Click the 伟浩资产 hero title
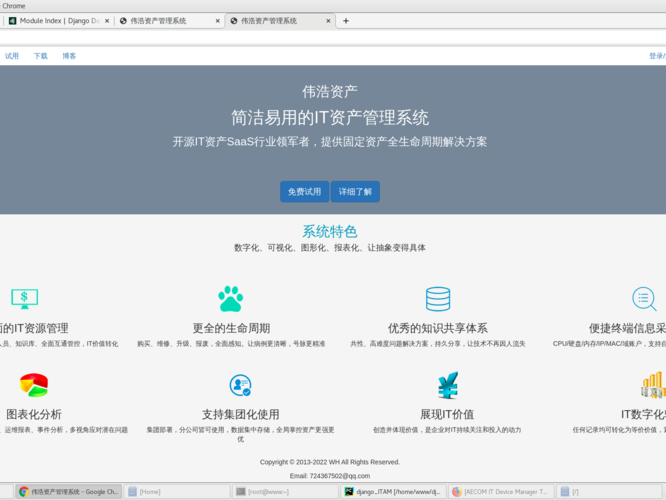The image size is (666, 500). (330, 91)
